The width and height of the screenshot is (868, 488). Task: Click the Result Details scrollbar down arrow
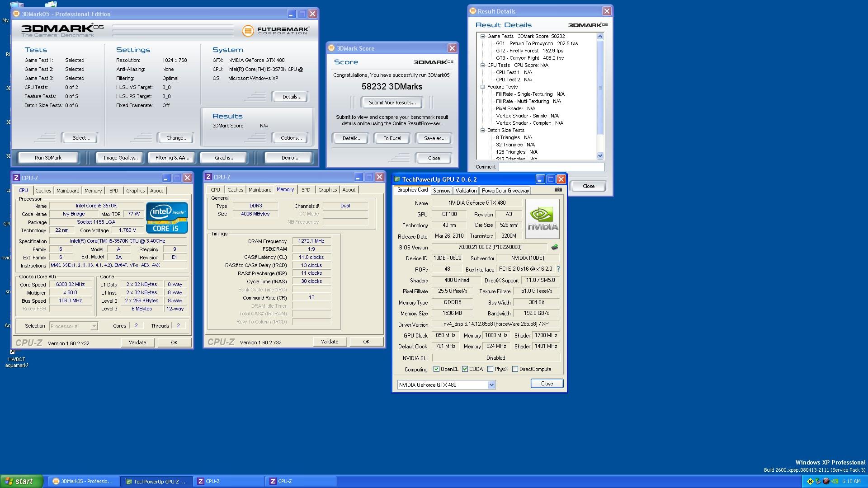[x=600, y=156]
